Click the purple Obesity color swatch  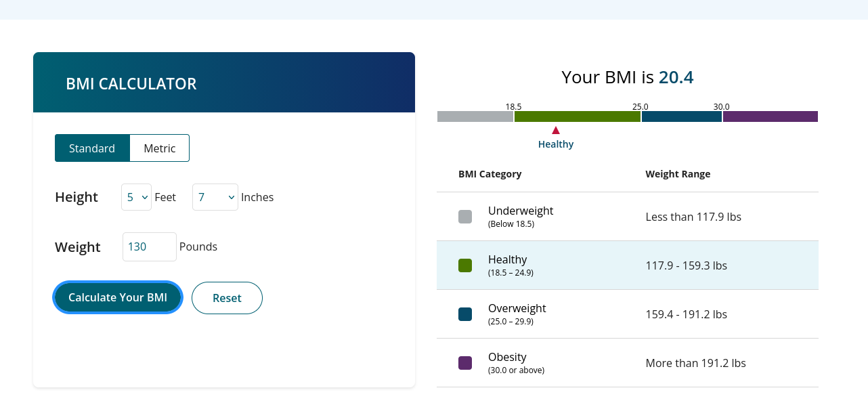pos(465,363)
